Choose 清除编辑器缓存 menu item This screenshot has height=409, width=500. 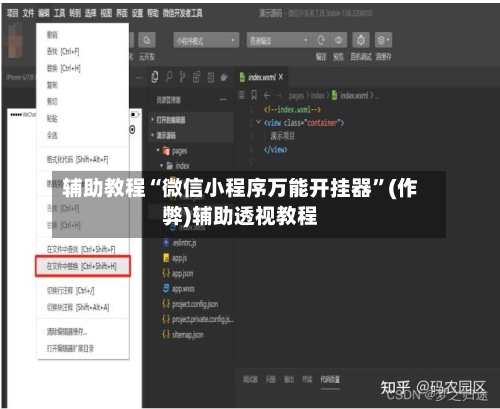tap(82, 332)
